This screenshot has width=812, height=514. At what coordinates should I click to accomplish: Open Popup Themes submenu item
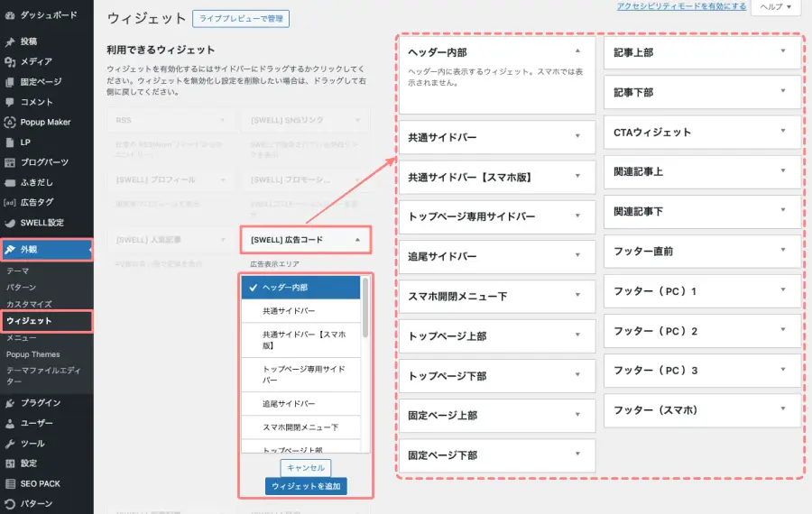click(x=33, y=354)
